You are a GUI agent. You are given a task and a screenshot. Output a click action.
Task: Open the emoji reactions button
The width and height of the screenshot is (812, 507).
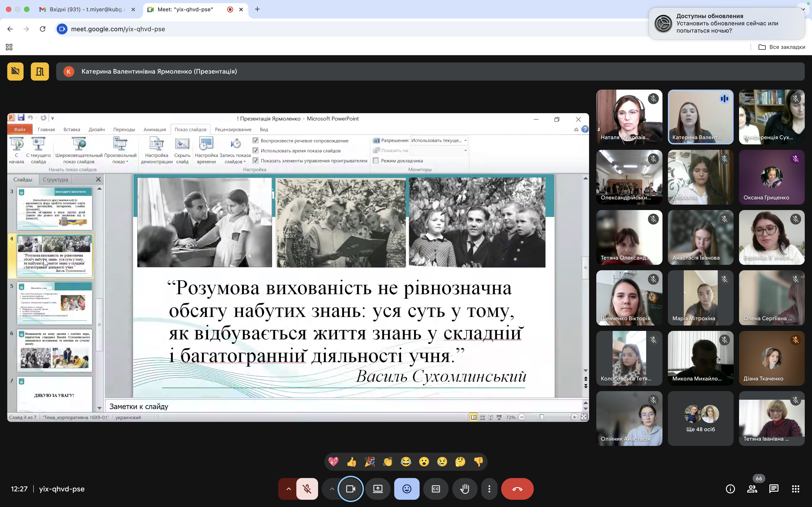pos(407,489)
